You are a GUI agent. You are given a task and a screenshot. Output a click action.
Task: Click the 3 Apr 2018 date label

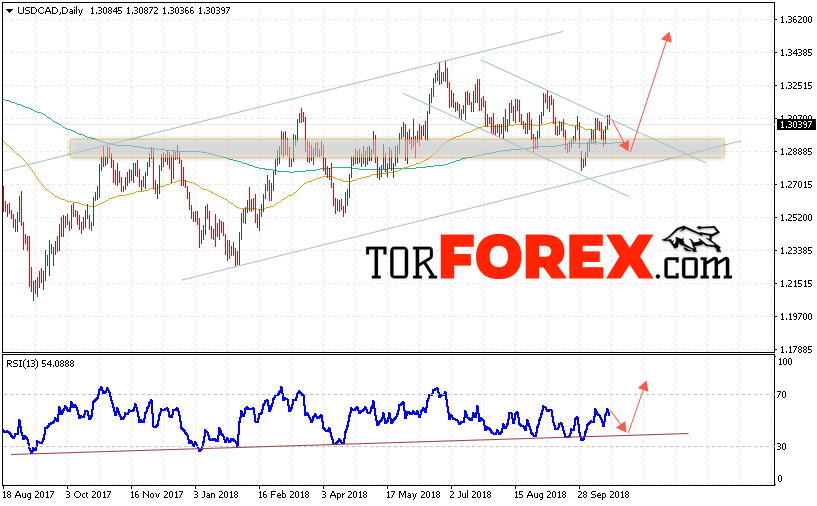pyautogui.click(x=344, y=495)
